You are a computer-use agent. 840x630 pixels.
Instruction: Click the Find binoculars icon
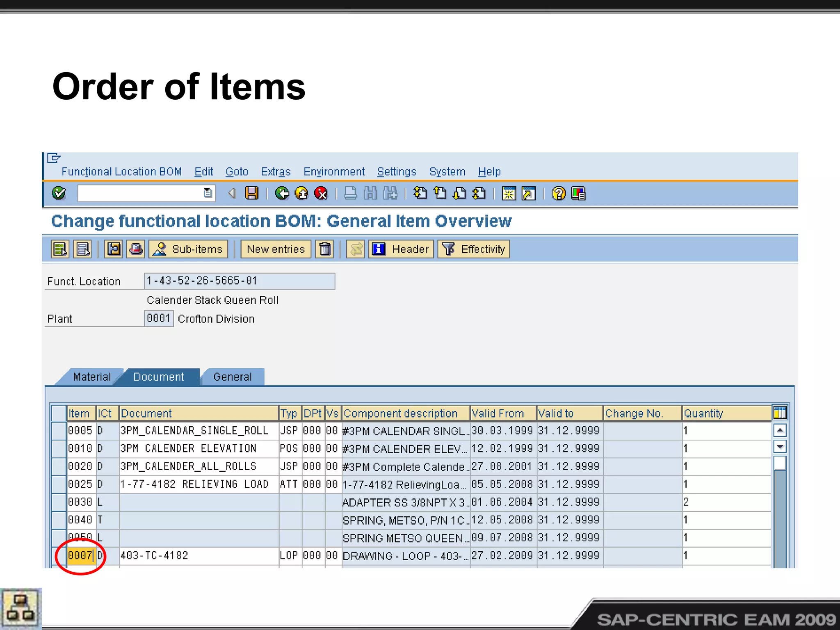click(370, 193)
